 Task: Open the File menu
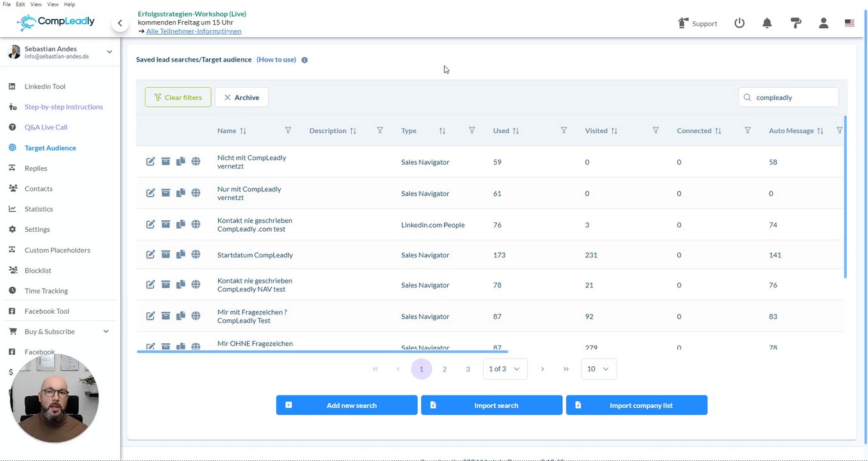[6, 4]
